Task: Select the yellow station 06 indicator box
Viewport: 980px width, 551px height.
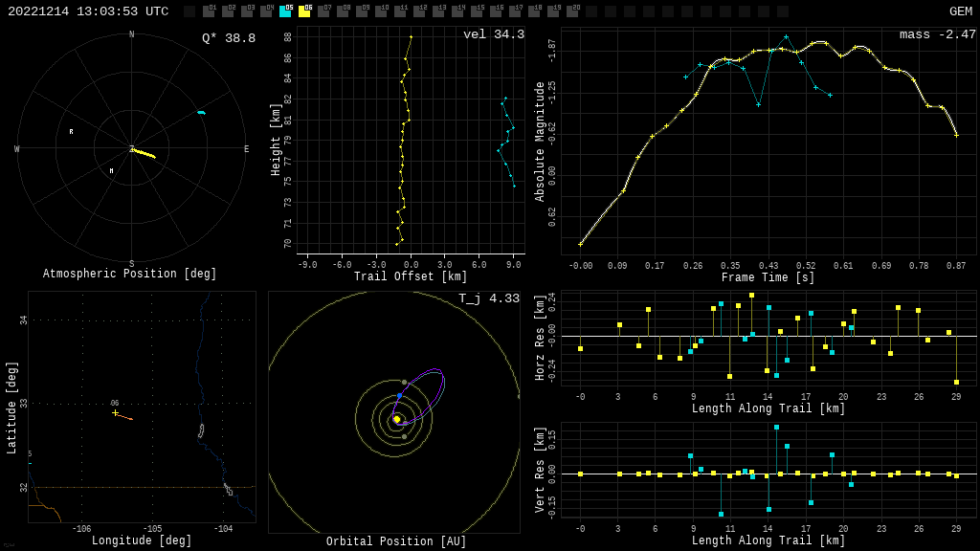Action: (x=304, y=11)
